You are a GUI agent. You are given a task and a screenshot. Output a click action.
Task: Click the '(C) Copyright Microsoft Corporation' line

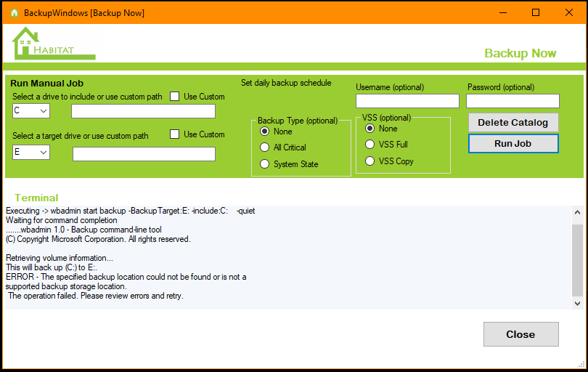pos(98,239)
